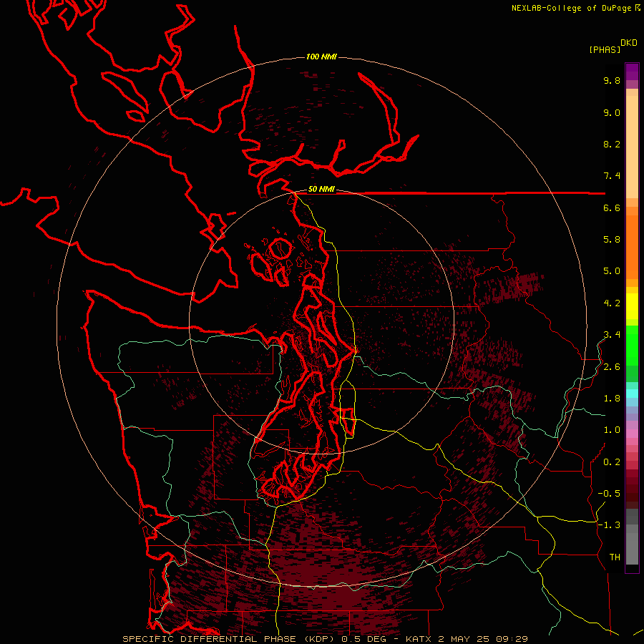Click the 5.8 value on the scale
Viewport: 644px width, 644px height.
coord(612,240)
